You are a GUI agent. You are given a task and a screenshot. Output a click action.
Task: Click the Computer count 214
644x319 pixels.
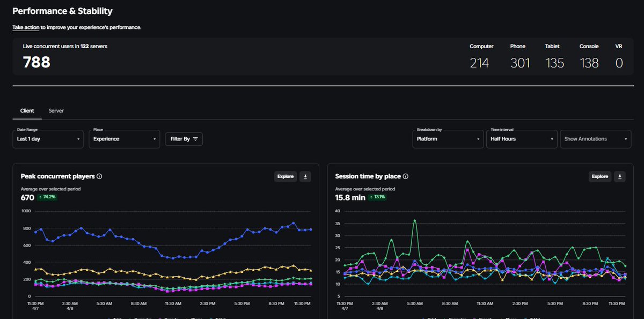[479, 63]
